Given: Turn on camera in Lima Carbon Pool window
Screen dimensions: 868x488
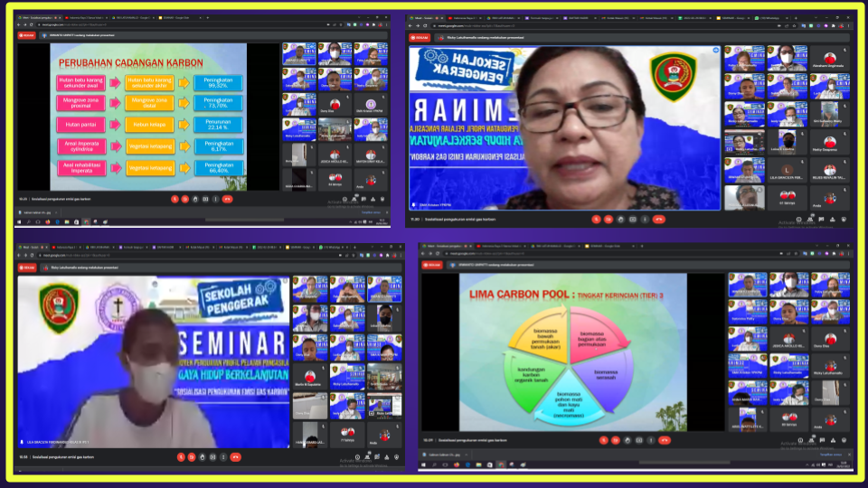Looking at the screenshot, I should 616,440.
